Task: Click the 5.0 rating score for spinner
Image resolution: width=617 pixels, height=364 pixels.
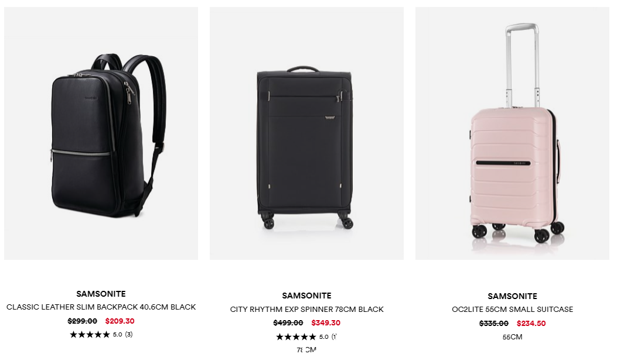Action: click(x=323, y=337)
